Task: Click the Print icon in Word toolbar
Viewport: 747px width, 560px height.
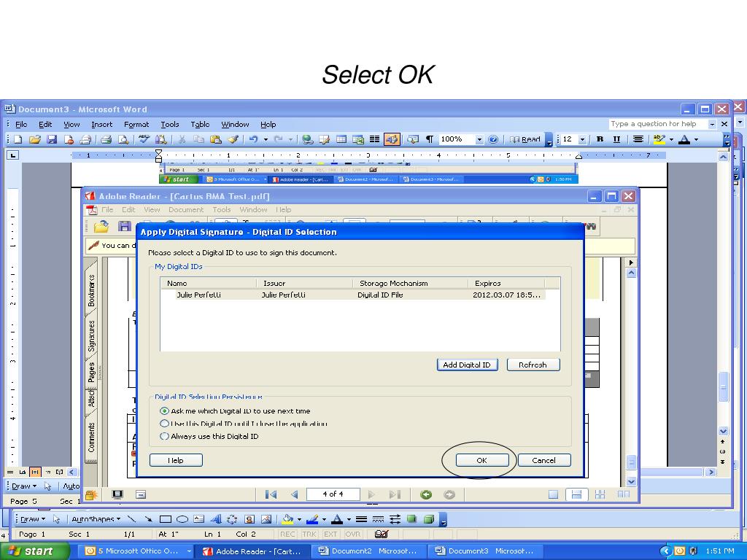Action: [x=107, y=139]
